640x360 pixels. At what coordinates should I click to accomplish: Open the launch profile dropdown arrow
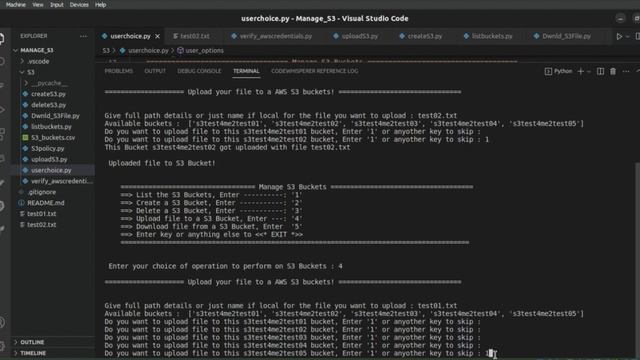[x=589, y=71]
